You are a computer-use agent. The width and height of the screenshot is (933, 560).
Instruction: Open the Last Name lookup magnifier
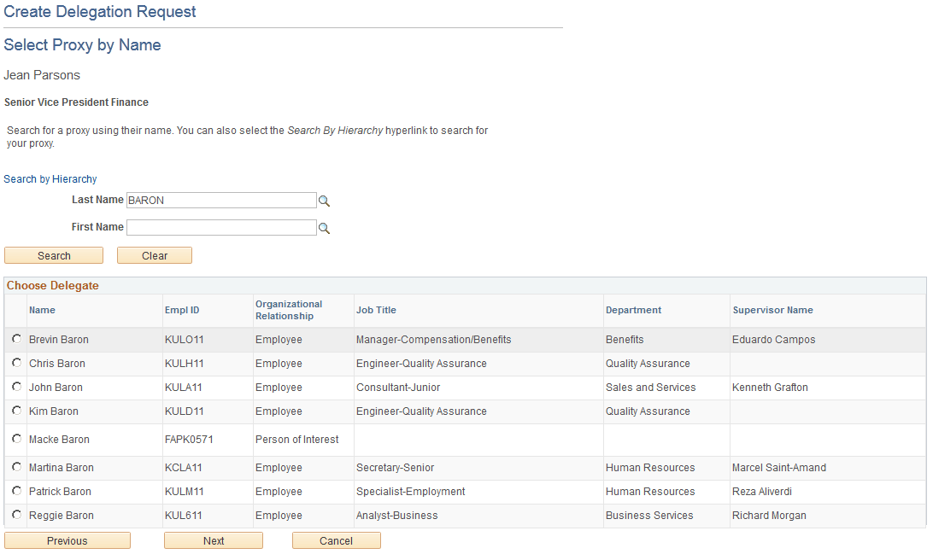pos(324,200)
